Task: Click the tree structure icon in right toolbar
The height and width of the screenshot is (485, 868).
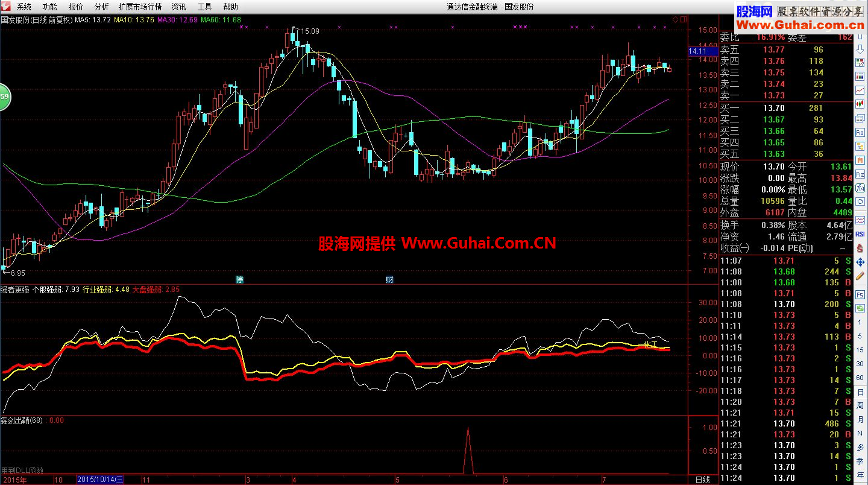Action: click(860, 146)
